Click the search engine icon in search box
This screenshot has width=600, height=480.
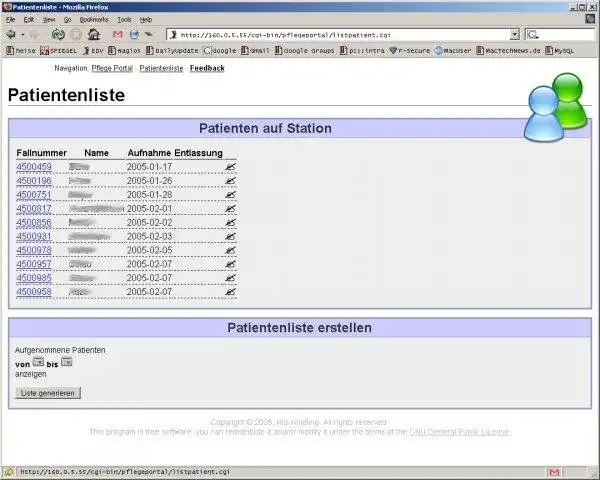tap(532, 35)
